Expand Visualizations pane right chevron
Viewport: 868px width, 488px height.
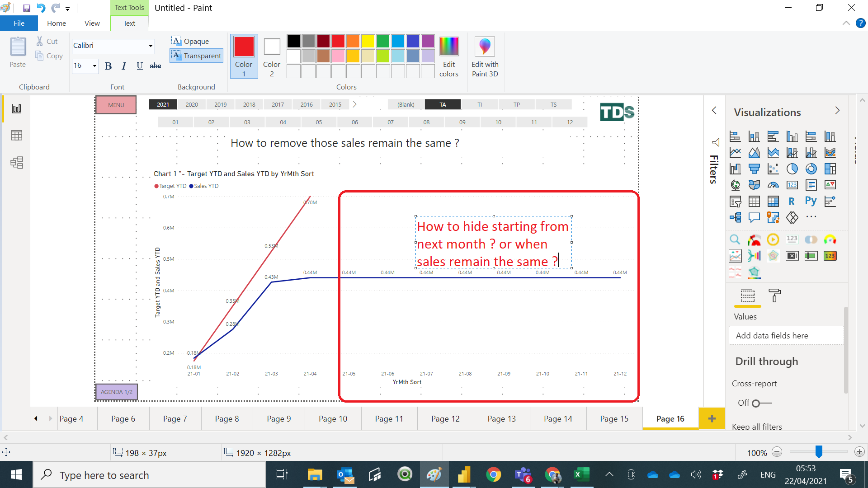(837, 110)
